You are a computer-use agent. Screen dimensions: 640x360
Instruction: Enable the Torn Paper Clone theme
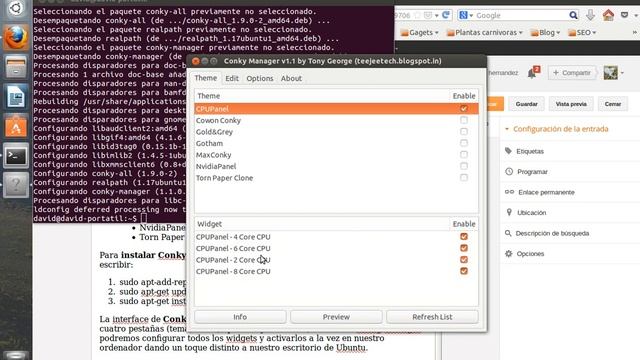pyautogui.click(x=464, y=178)
